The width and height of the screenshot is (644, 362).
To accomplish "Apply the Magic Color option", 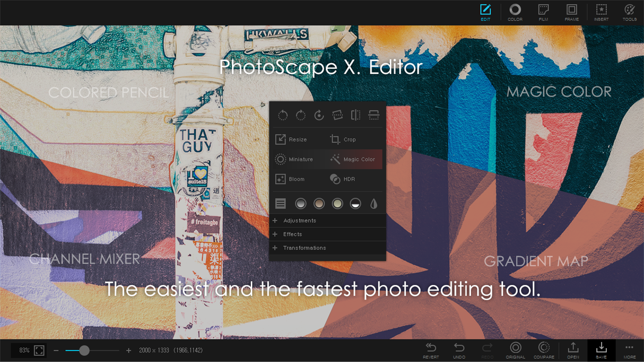I will click(353, 159).
